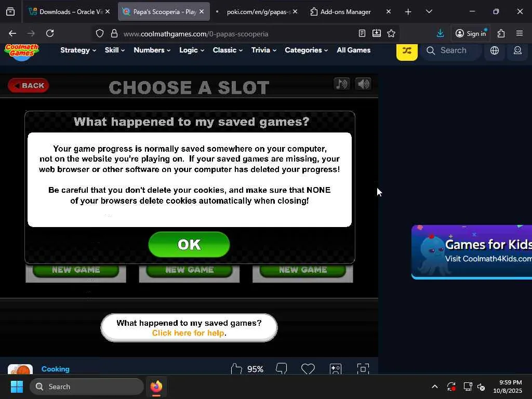The width and height of the screenshot is (532, 399).
Task: Click the tracking protection shield icon
Action: [99, 34]
